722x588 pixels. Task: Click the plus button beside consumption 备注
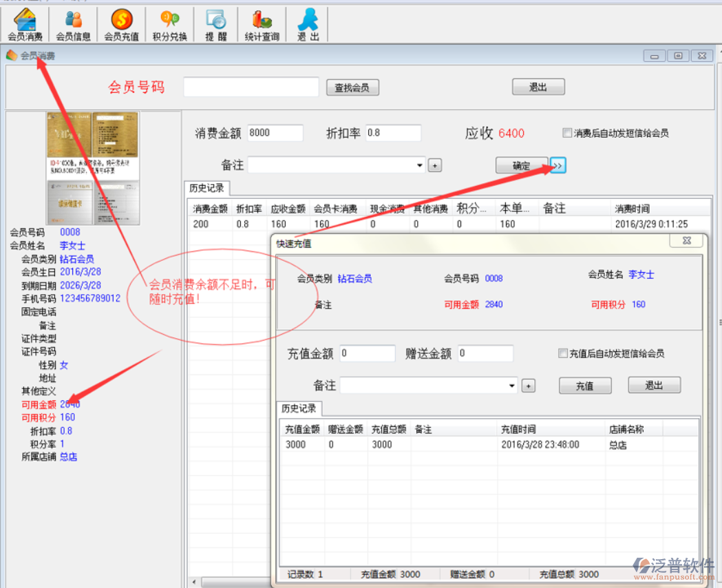(435, 166)
